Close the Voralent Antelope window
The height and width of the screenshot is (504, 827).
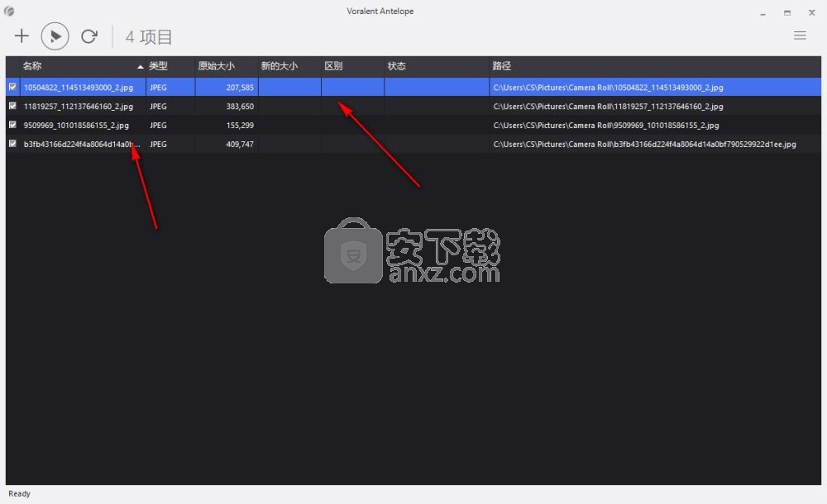(x=812, y=12)
